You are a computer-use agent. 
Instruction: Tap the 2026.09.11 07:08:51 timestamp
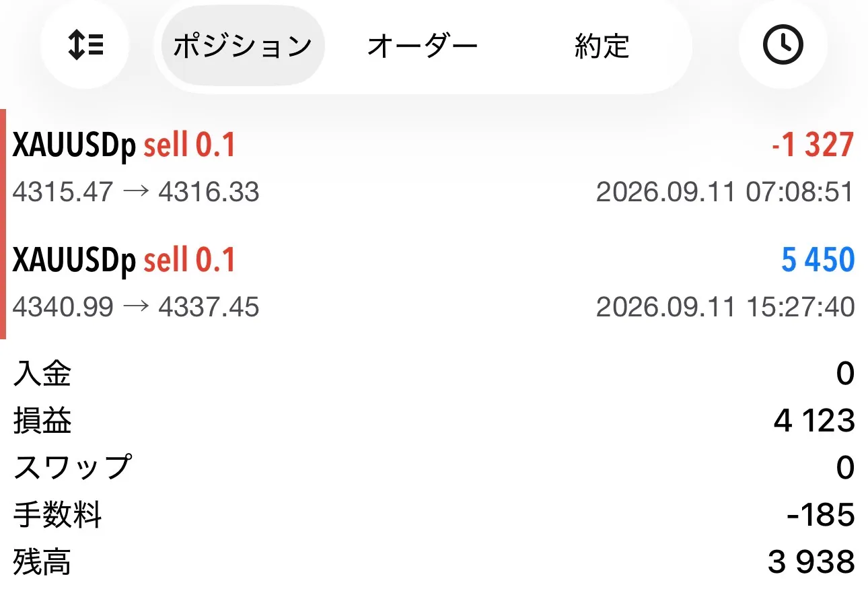pyautogui.click(x=725, y=193)
